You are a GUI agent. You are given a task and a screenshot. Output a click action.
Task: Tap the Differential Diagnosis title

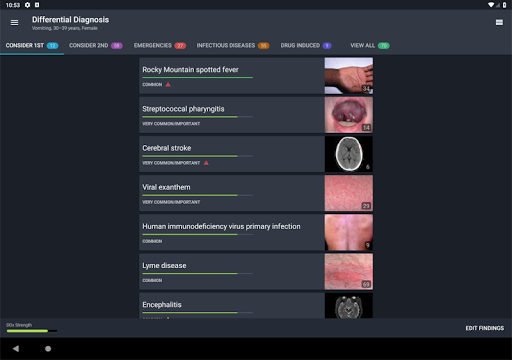(70, 20)
